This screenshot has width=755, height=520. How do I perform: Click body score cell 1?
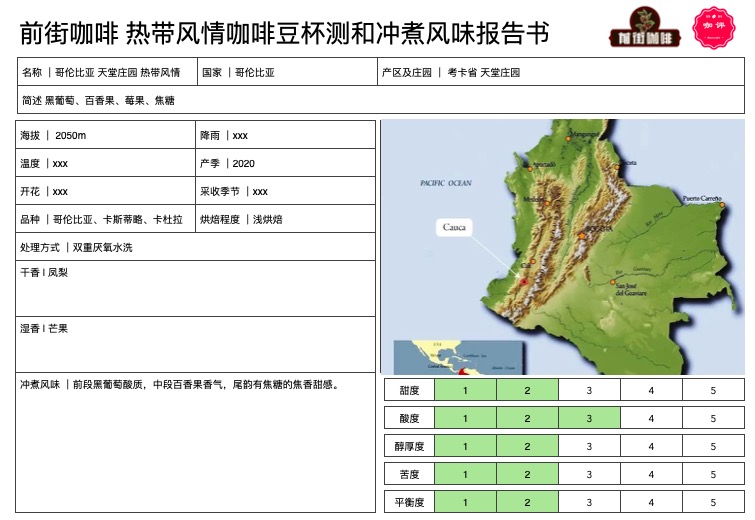point(465,446)
